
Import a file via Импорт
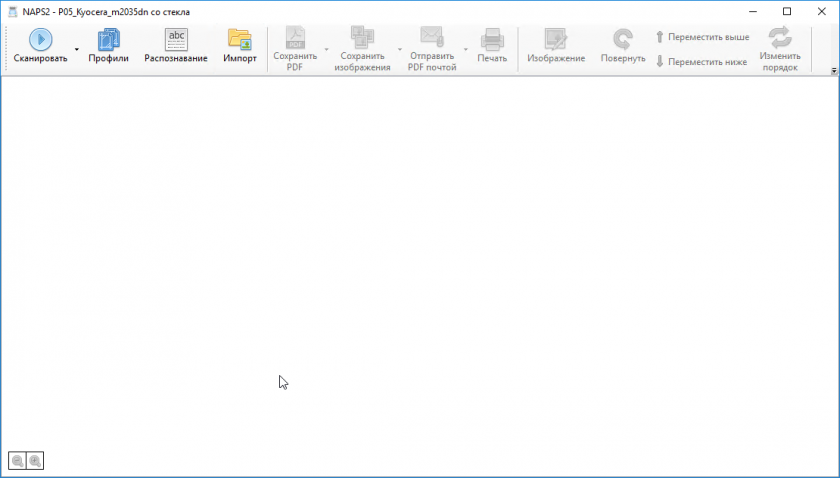[x=239, y=47]
